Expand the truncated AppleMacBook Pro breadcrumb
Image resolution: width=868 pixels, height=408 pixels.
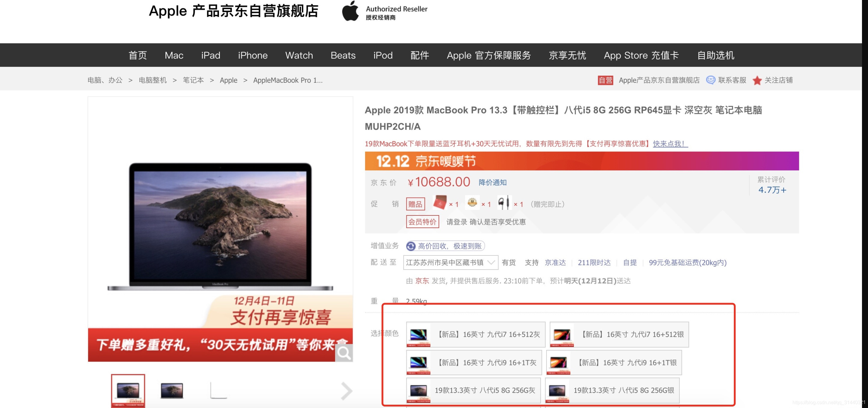(288, 80)
